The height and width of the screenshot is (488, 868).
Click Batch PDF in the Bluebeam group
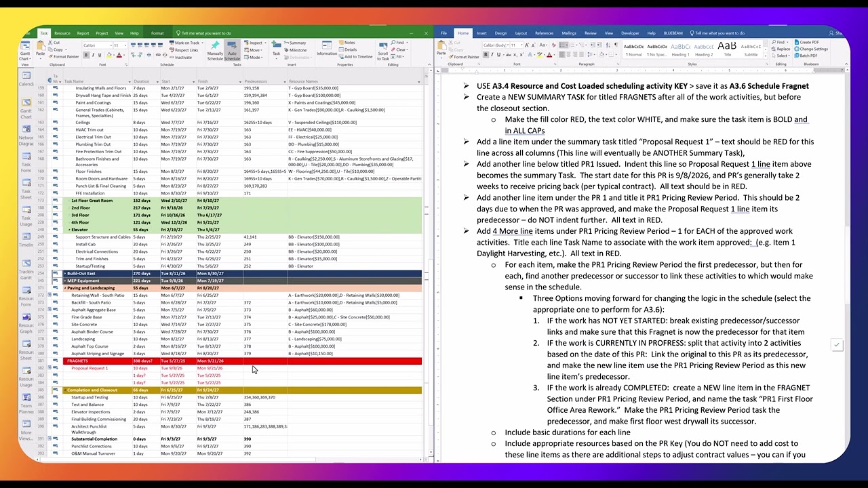(806, 56)
